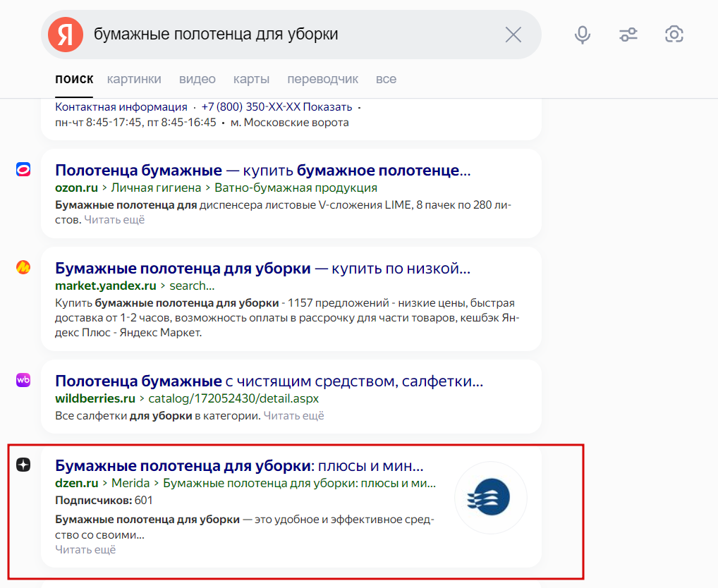Open the market.yandex.ru domain link

[x=106, y=286]
